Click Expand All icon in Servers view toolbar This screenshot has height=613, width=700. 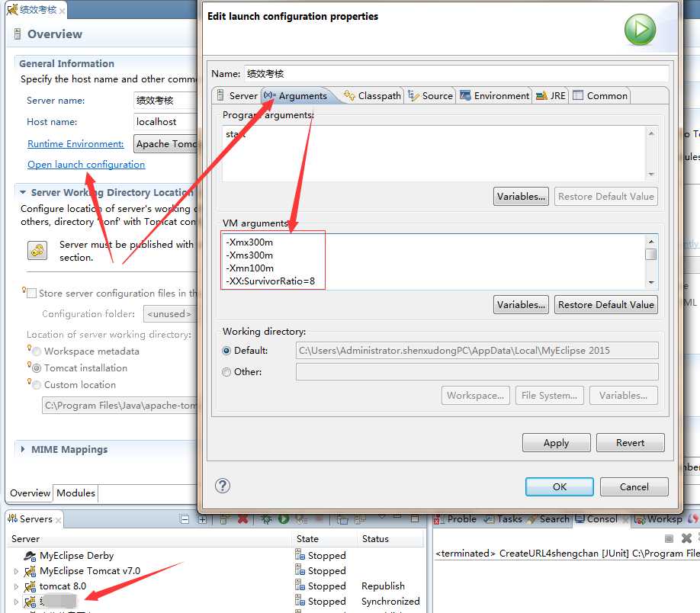pos(202,519)
